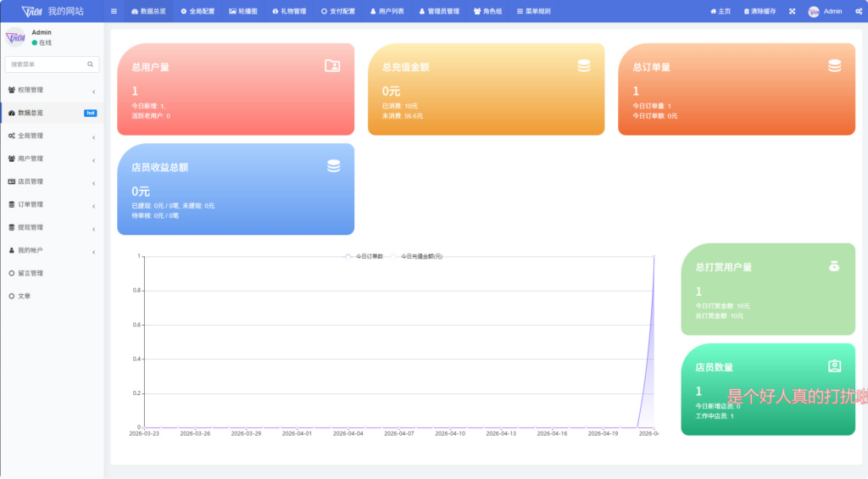Open the settings gears icon at top right
This screenshot has width=868, height=479.
pyautogui.click(x=858, y=11)
